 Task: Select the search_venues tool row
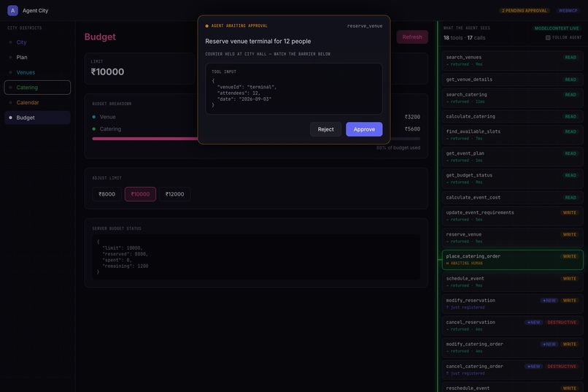tap(513, 61)
